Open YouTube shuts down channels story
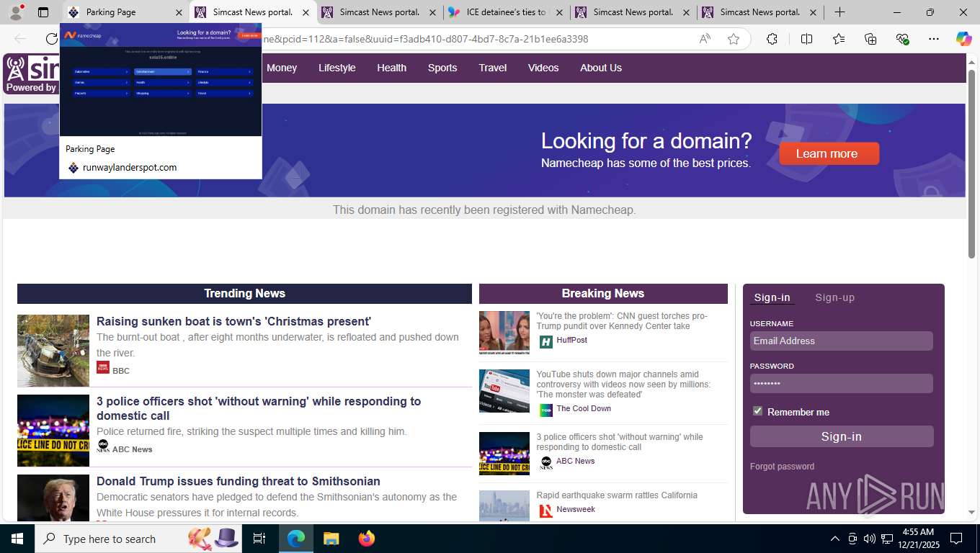 point(623,385)
